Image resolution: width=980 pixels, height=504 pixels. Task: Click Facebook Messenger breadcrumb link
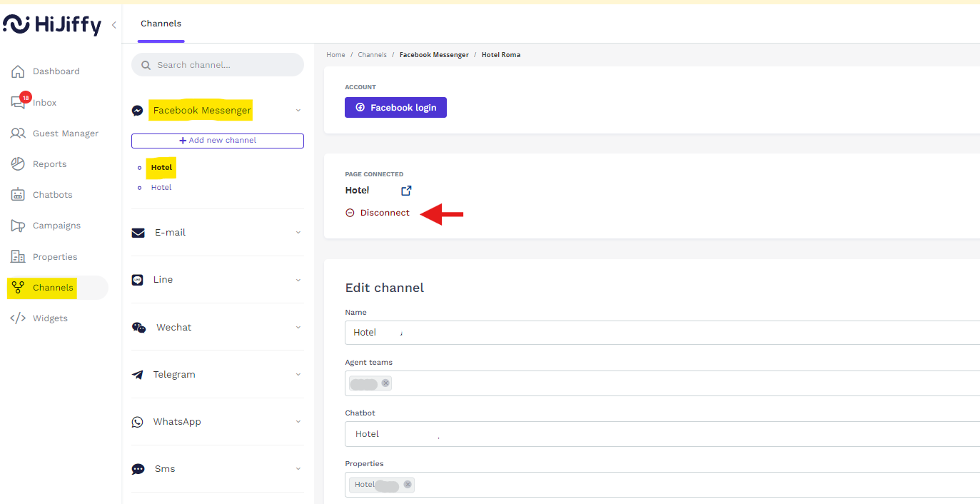(x=434, y=55)
